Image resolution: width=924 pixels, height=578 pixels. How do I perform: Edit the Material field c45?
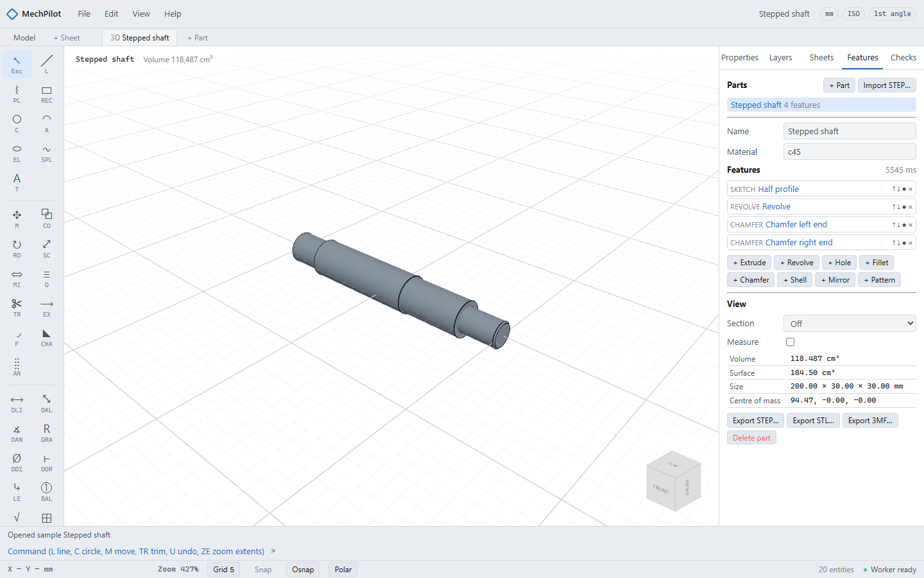pyautogui.click(x=850, y=152)
